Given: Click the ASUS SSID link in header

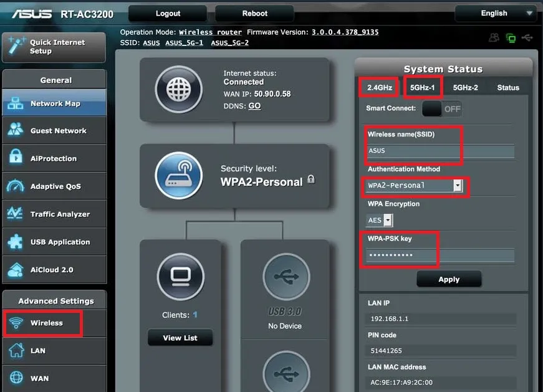Looking at the screenshot, I should coord(151,43).
